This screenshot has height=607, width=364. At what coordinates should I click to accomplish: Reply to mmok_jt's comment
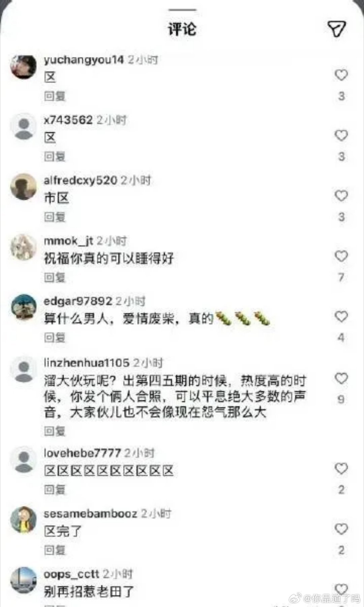[55, 277]
